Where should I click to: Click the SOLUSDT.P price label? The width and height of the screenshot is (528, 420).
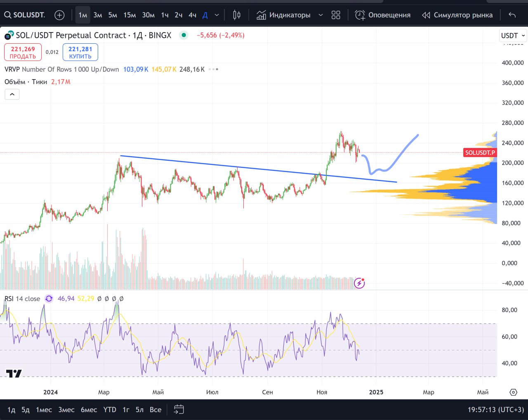pyautogui.click(x=480, y=153)
